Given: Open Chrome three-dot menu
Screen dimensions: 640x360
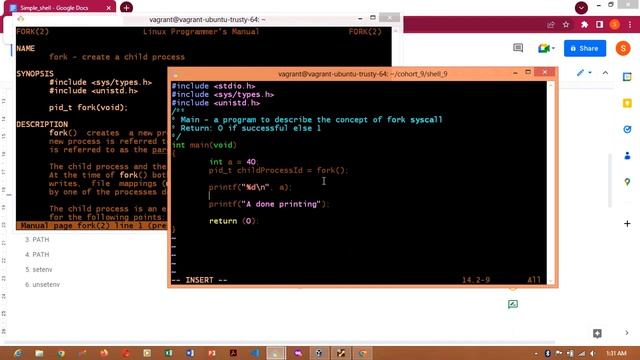Looking at the screenshot, I should click(630, 25).
